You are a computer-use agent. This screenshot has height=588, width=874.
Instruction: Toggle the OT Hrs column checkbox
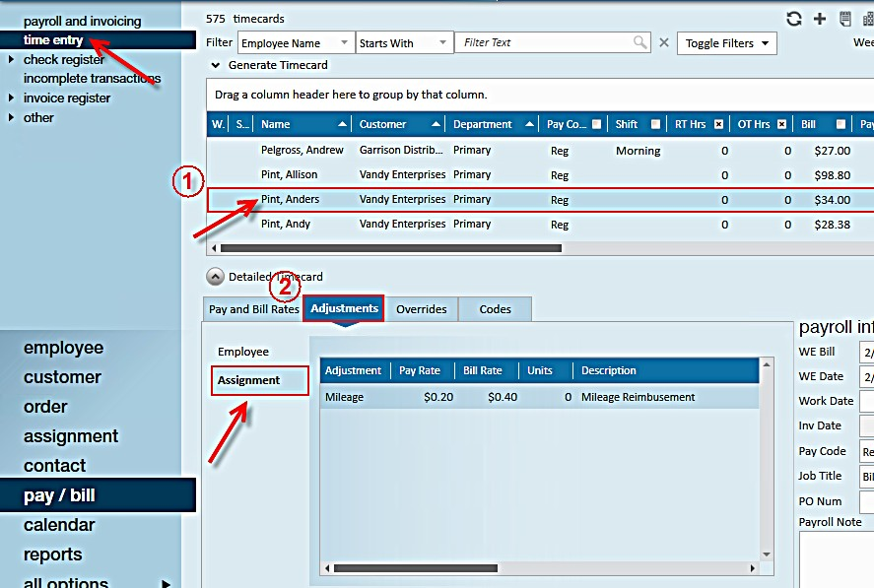pyautogui.click(x=782, y=124)
